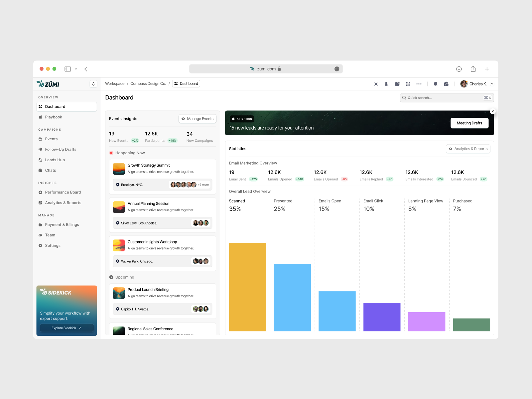Open Leads Hub in the sidebar

[x=55, y=160]
